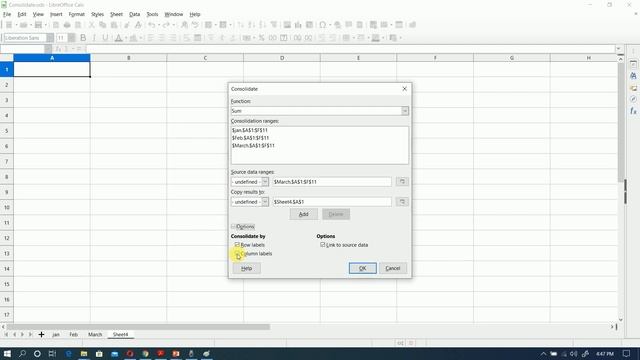Click the add new sheet plus icon
The height and width of the screenshot is (360, 640).
pos(41,335)
